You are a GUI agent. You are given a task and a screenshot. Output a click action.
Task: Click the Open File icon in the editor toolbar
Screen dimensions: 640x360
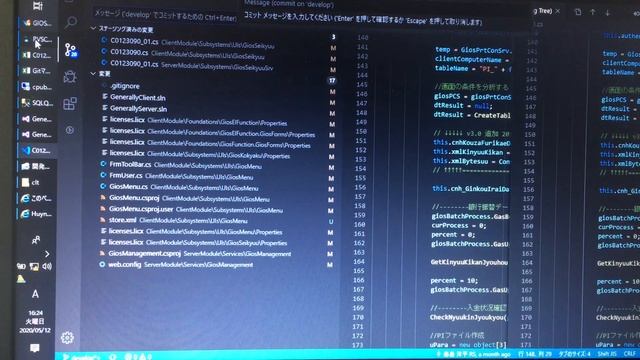click(x=578, y=12)
